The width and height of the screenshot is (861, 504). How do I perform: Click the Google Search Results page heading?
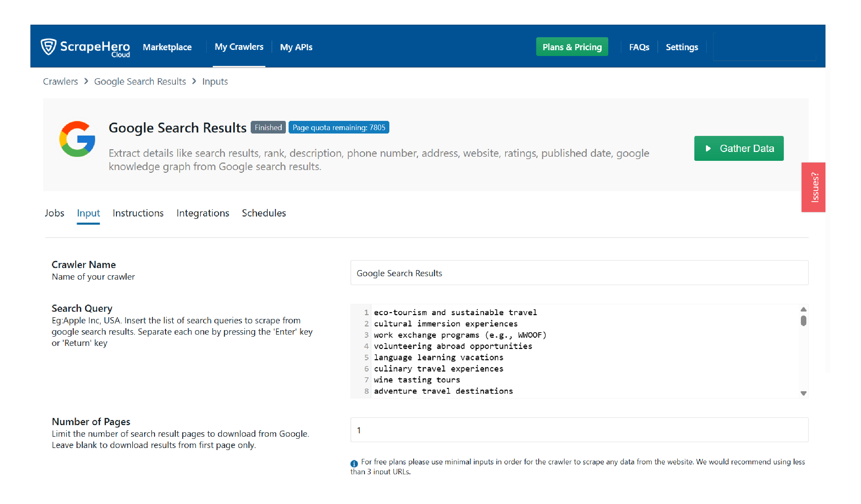[x=177, y=128]
